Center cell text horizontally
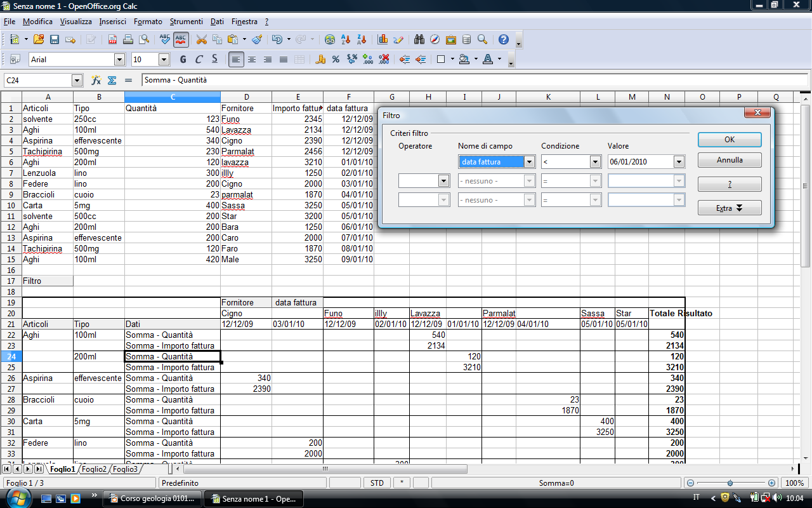 click(252, 59)
